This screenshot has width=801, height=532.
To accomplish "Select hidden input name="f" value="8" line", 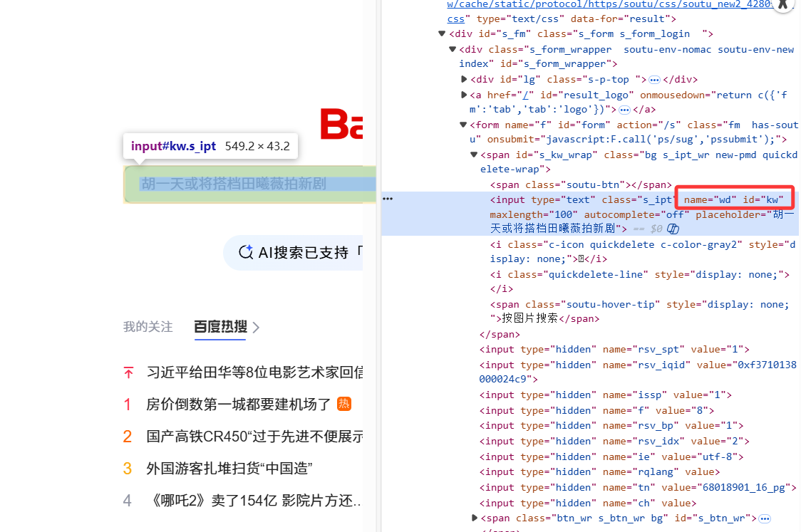I will 596,410.
